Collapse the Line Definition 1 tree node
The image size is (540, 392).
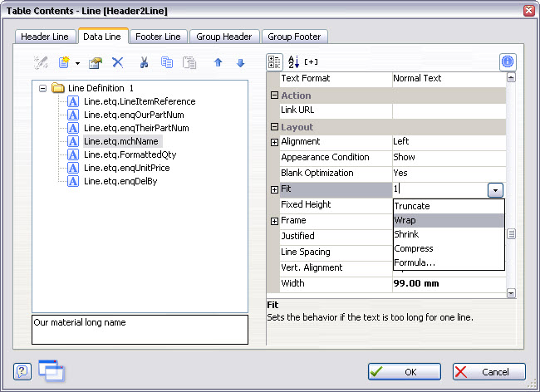[42, 89]
